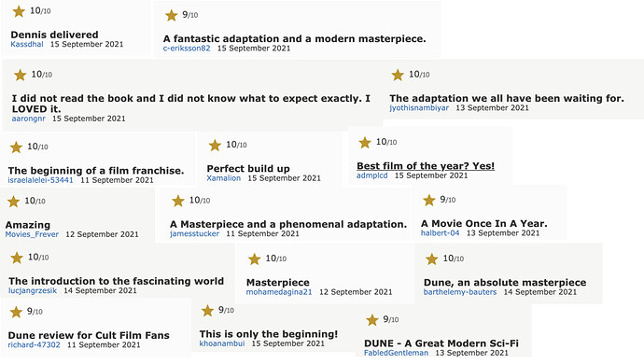Click the star above 'DUNE - A Great Modern Sci-Fi'
Viewport: 644px width, 364px height.
pos(372,319)
